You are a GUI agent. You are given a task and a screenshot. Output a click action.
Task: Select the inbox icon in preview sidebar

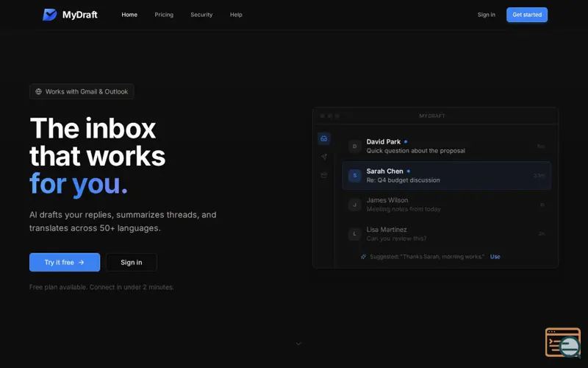click(x=323, y=138)
